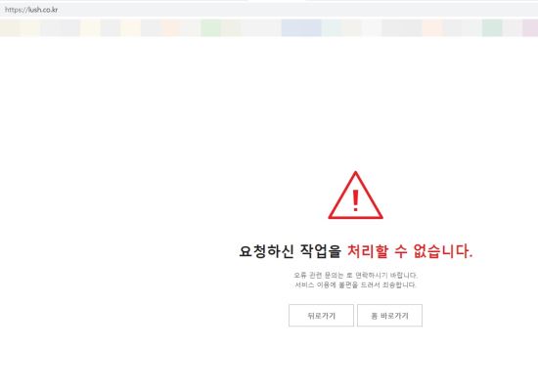Image resolution: width=538 pixels, height=392 pixels.
Task: Select the peach block between blue and teal blocks
Action: coord(432,27)
